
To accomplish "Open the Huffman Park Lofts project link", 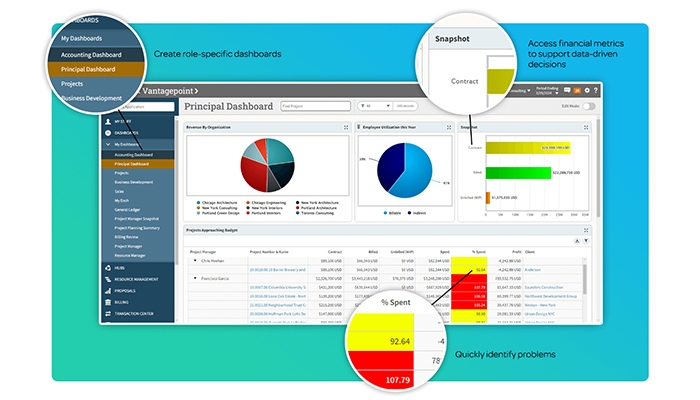I will click(278, 314).
